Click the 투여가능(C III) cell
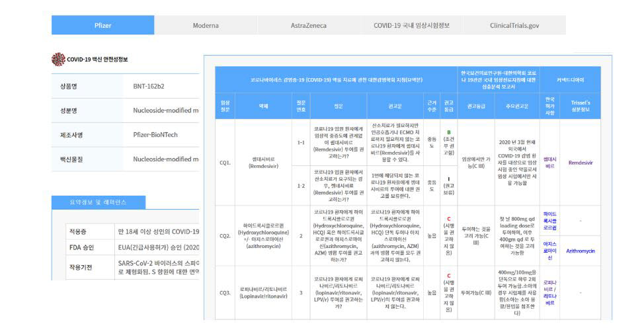This screenshot has width=644, height=330. [476, 292]
